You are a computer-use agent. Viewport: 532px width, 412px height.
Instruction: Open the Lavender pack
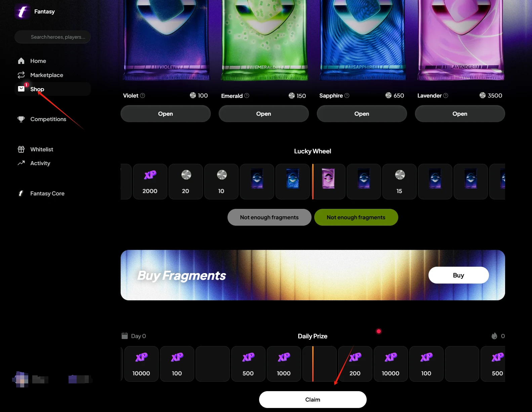459,114
